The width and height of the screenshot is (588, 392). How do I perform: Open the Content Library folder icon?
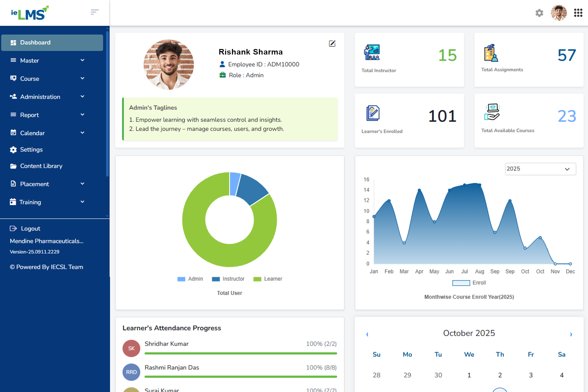(13, 166)
